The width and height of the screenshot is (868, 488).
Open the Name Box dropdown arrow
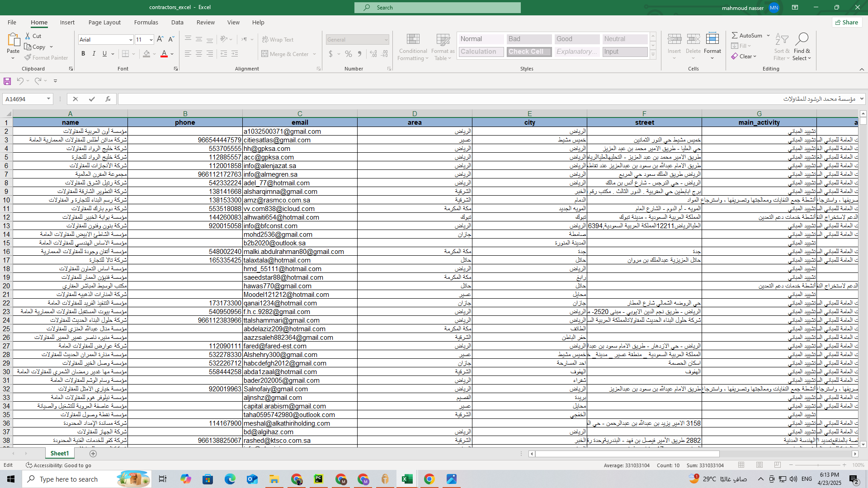(48, 99)
